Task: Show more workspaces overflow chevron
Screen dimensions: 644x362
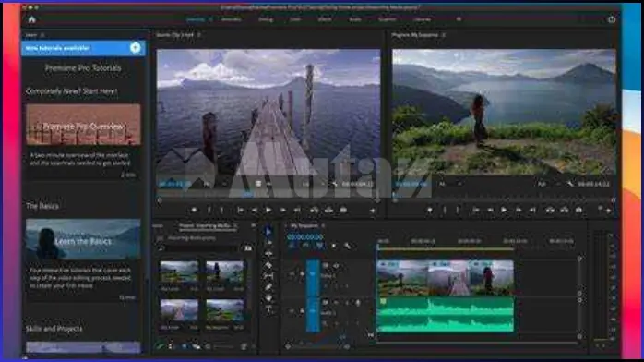Action: click(459, 19)
